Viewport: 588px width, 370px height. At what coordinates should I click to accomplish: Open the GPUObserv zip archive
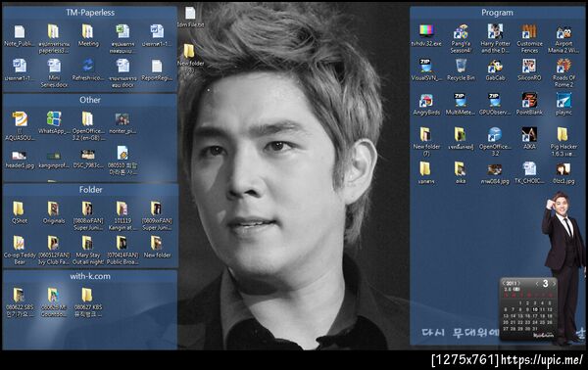tap(495, 104)
